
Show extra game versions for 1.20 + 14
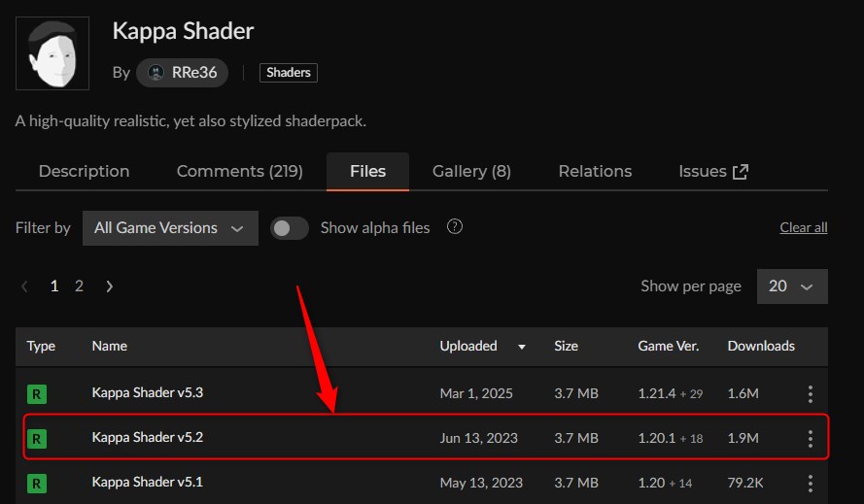[680, 483]
